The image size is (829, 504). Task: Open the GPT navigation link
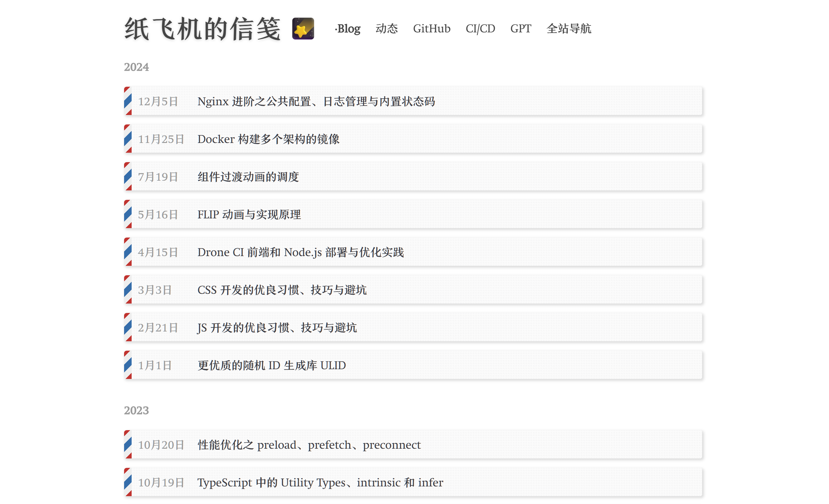click(x=521, y=29)
